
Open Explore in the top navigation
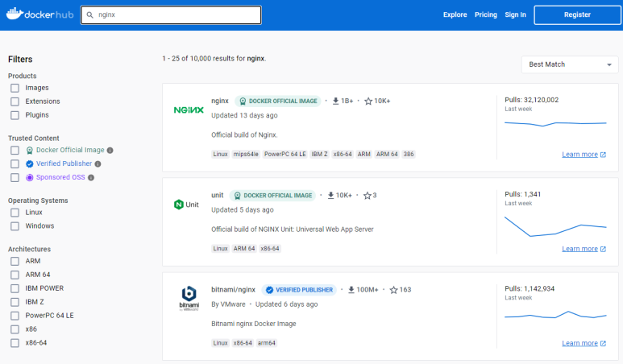click(455, 14)
